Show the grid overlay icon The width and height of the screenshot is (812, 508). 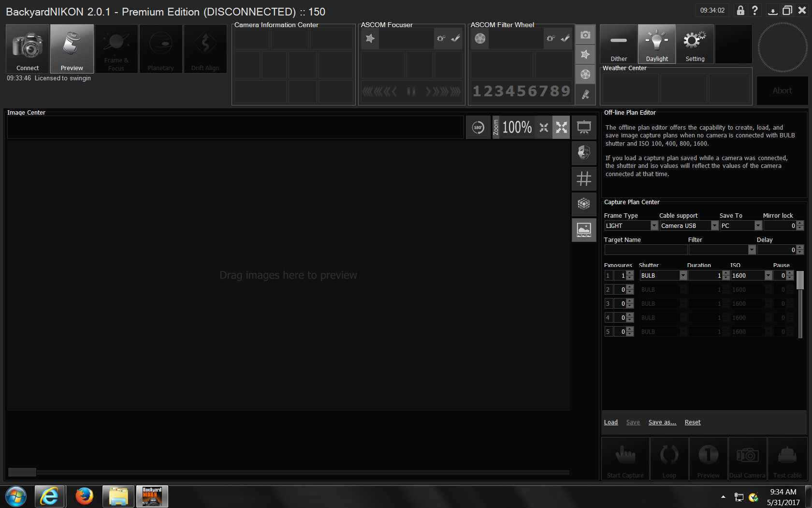coord(584,179)
